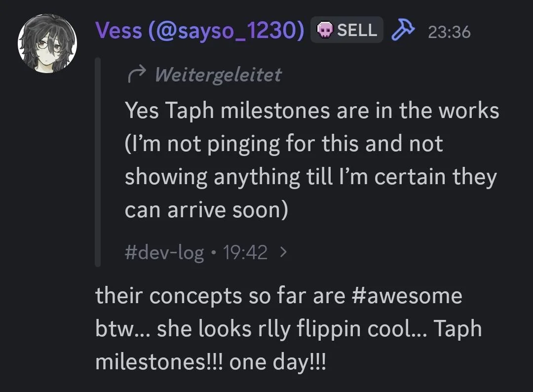Open the SELL server tag badge

pyautogui.click(x=347, y=30)
